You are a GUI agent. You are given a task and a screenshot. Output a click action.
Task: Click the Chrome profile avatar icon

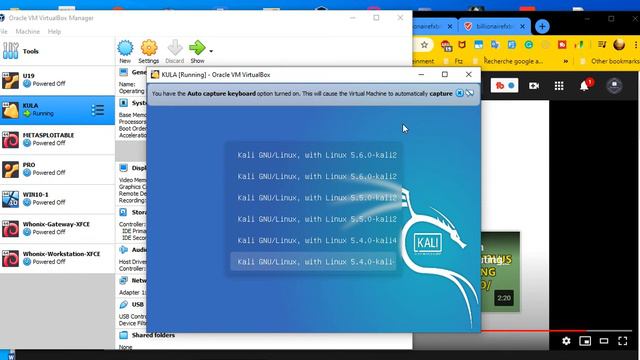pyautogui.click(x=619, y=44)
